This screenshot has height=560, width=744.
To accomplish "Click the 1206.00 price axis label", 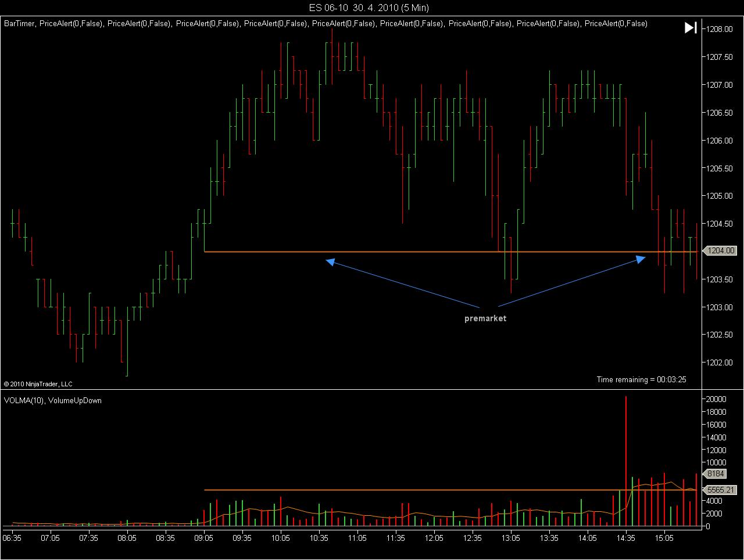I will (720, 141).
